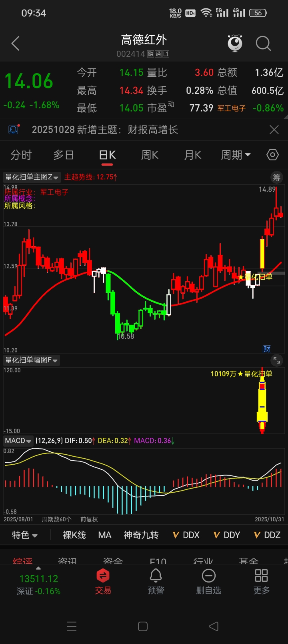This screenshot has height=644, width=288.
Task: Open the 量化扫单主图Z indicator dropdown
Action: (x=32, y=177)
